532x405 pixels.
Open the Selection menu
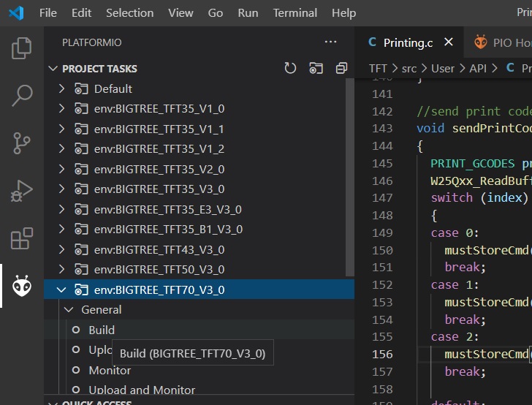pos(129,13)
